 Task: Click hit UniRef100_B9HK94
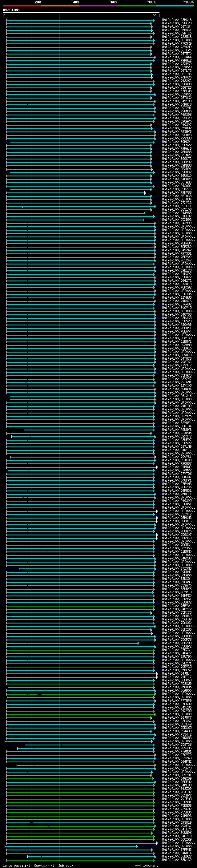pos(176,142)
